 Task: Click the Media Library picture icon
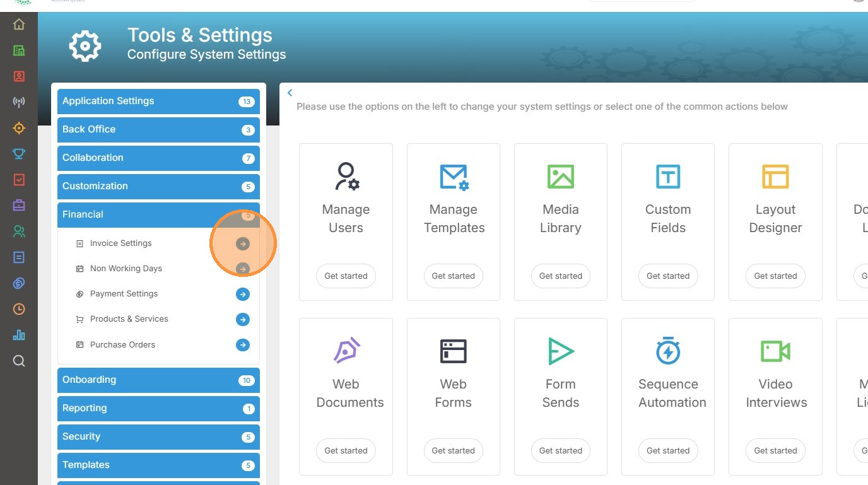click(x=561, y=177)
